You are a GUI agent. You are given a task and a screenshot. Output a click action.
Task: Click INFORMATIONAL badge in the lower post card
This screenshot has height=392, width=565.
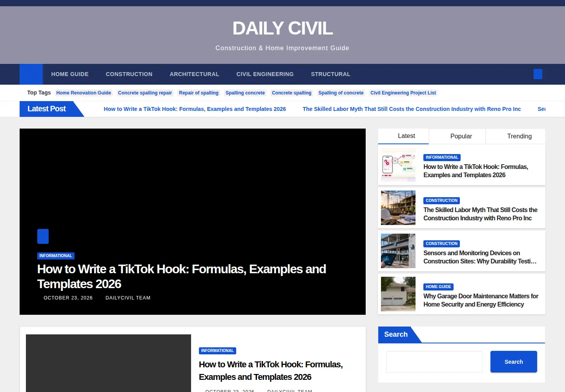pyautogui.click(x=217, y=350)
